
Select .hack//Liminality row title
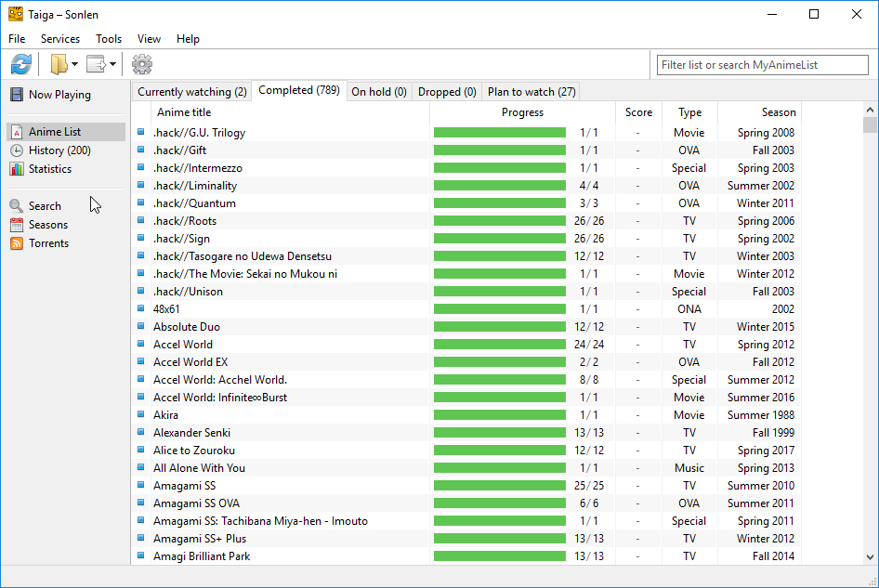click(195, 186)
